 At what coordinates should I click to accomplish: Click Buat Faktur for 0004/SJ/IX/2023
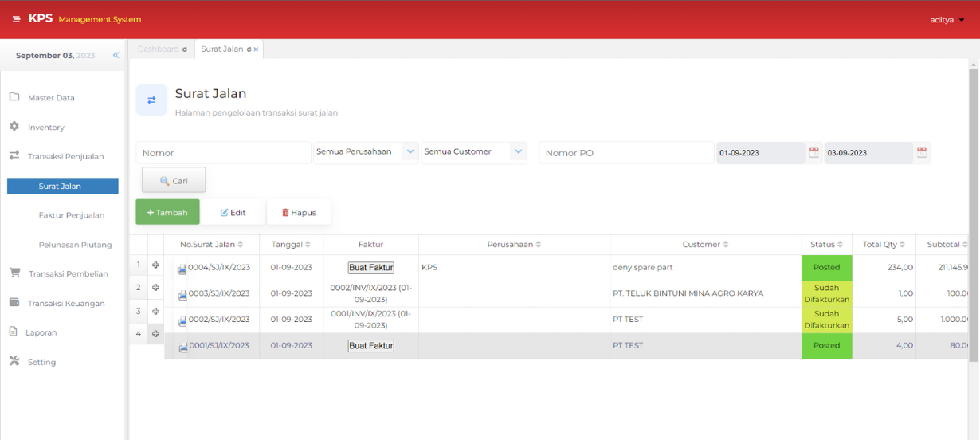click(370, 268)
